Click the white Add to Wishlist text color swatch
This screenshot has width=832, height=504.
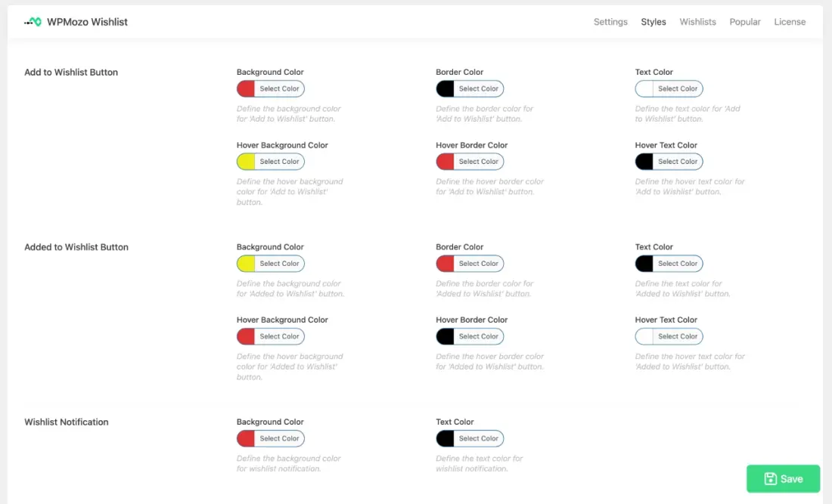(x=644, y=88)
